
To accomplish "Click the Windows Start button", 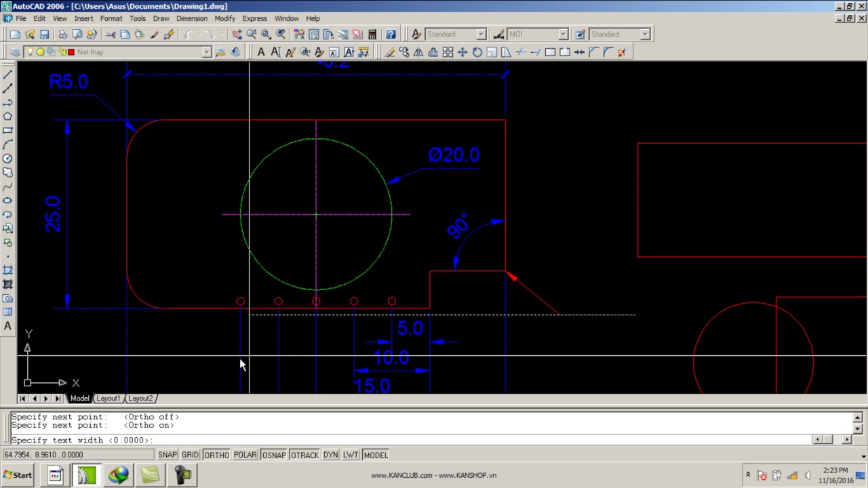I will (18, 475).
